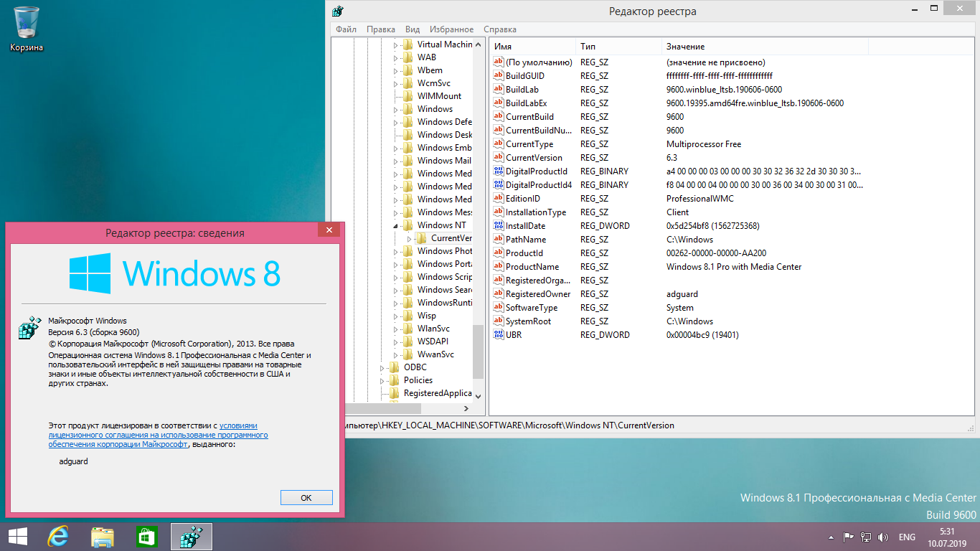This screenshot has height=551, width=980.
Task: Expand the Policies tree node
Action: 382,380
